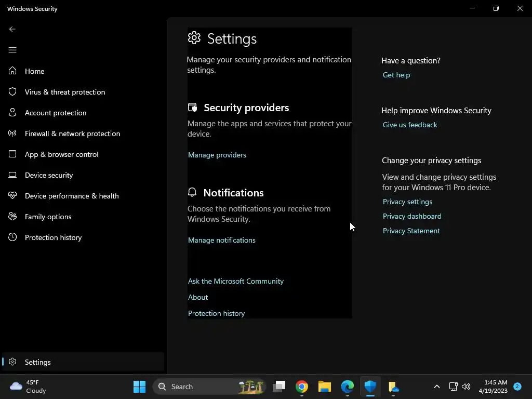Click the Account protection person icon
The width and height of the screenshot is (532, 399).
pyautogui.click(x=12, y=112)
